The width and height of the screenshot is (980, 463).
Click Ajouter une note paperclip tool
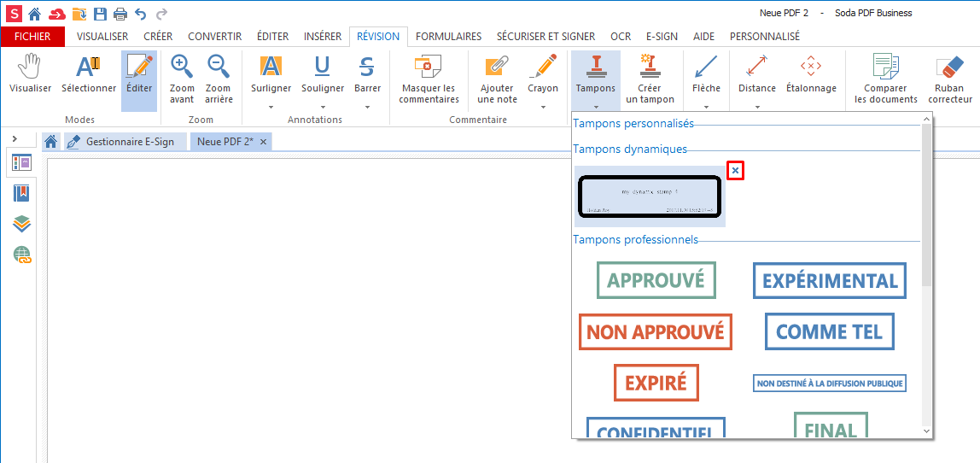(x=499, y=79)
